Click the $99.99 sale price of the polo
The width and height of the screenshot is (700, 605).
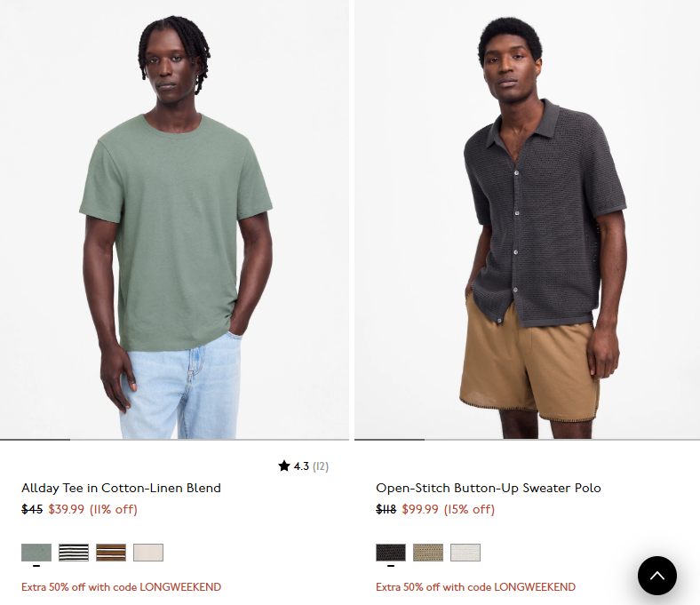tap(420, 509)
